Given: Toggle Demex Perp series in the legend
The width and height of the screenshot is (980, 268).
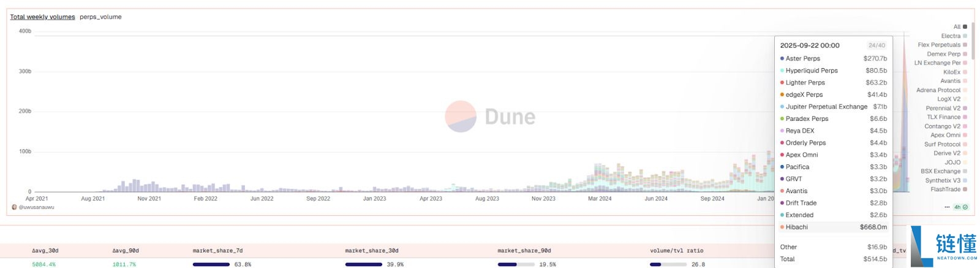Looking at the screenshot, I should [x=947, y=54].
